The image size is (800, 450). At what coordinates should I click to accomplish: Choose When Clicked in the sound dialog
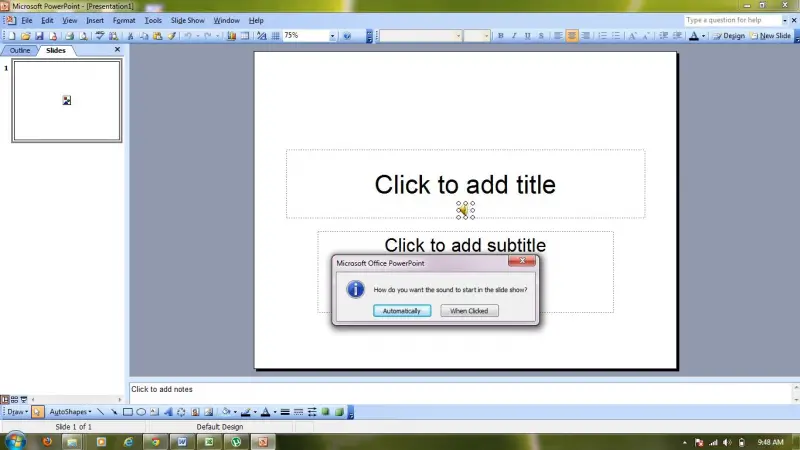[469, 311]
